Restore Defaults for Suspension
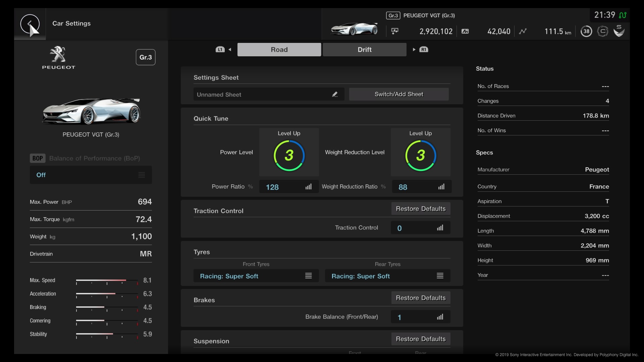The height and width of the screenshot is (362, 644). tap(421, 339)
